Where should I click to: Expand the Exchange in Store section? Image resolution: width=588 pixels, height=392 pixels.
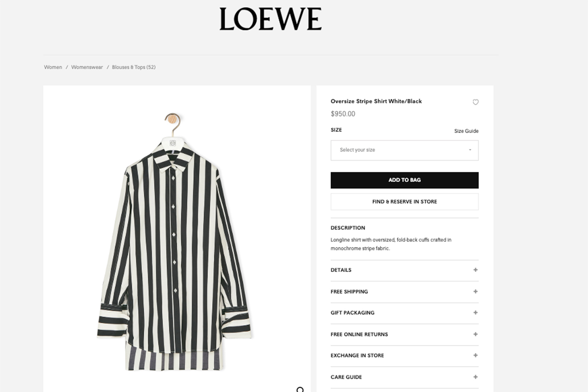click(x=357, y=356)
